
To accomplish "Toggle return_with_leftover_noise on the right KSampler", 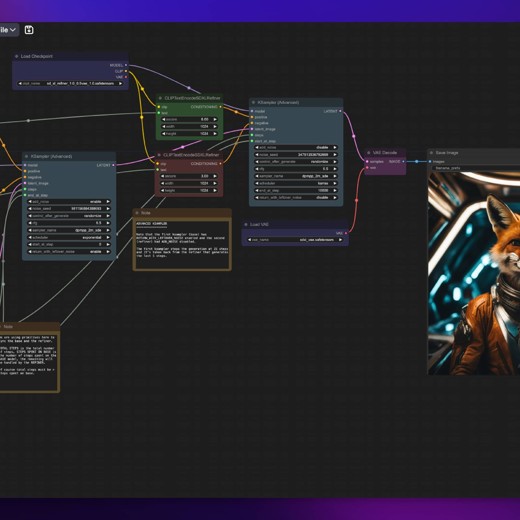I will pos(296,197).
